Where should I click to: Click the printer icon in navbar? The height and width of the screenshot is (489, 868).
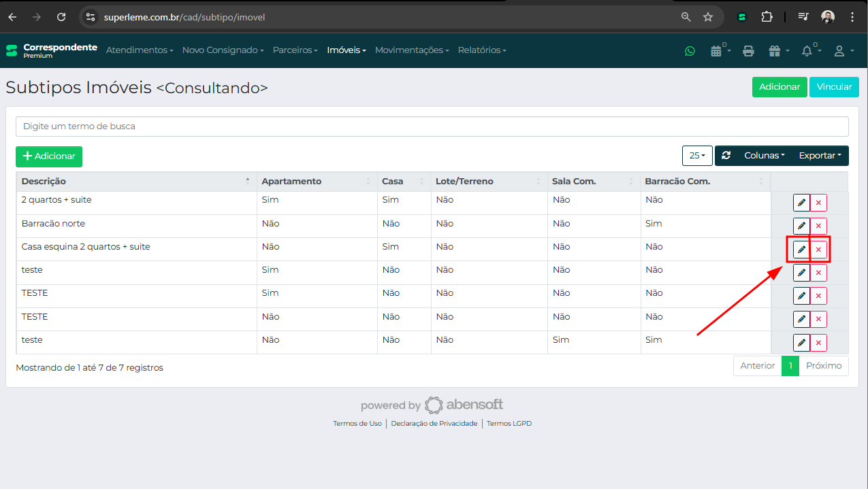[x=749, y=51]
